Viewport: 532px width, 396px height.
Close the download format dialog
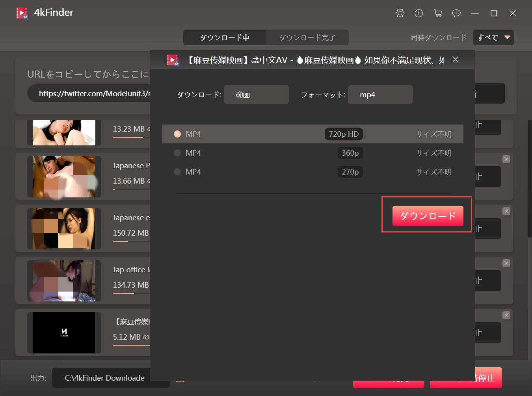(456, 59)
